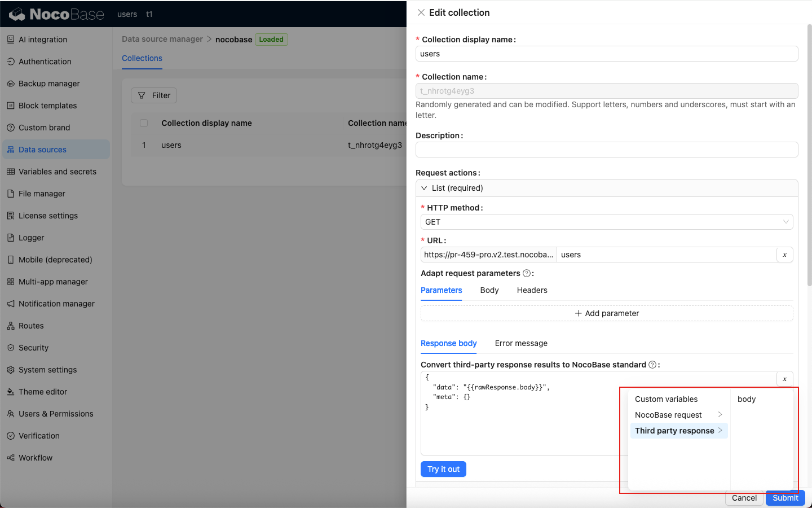Open the HTTP method dropdown
This screenshot has height=508, width=812.
(x=606, y=222)
